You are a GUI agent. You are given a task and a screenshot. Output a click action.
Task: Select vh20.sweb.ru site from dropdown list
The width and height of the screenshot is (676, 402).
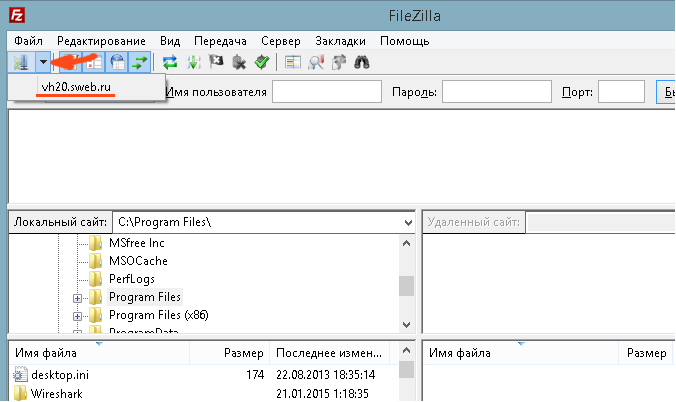click(86, 87)
